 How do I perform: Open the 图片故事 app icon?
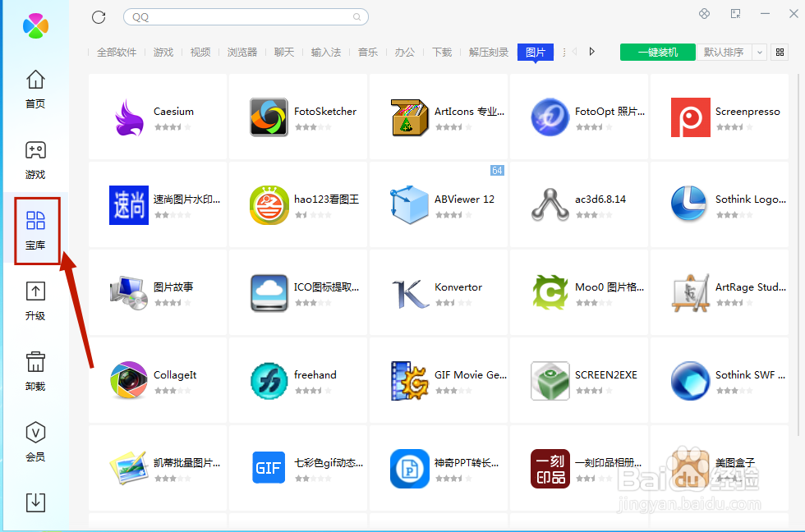click(x=128, y=293)
